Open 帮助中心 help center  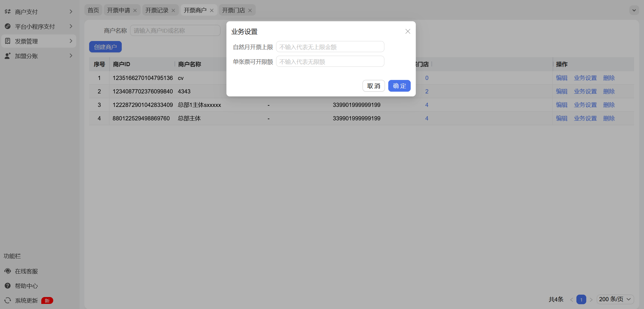[x=26, y=286]
